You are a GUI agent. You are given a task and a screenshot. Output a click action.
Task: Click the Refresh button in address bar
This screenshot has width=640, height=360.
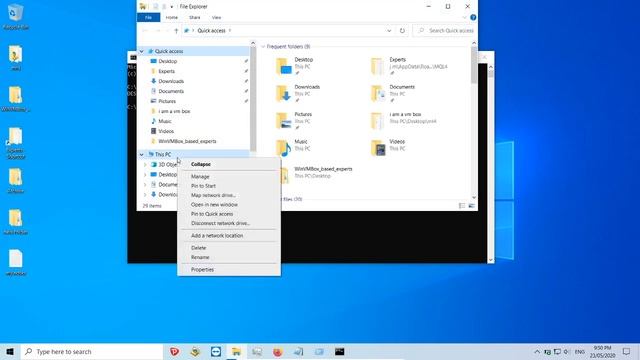[402, 31]
